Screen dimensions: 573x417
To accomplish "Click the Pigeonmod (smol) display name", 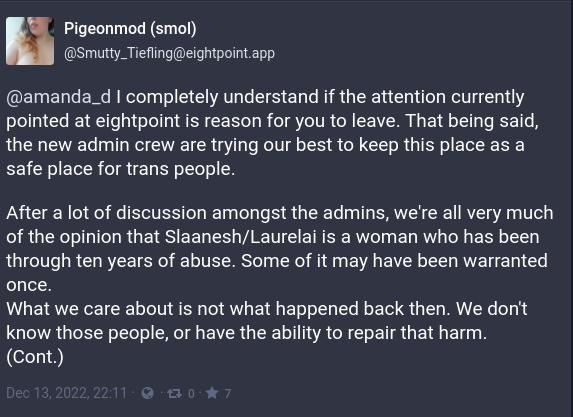I will point(130,29).
